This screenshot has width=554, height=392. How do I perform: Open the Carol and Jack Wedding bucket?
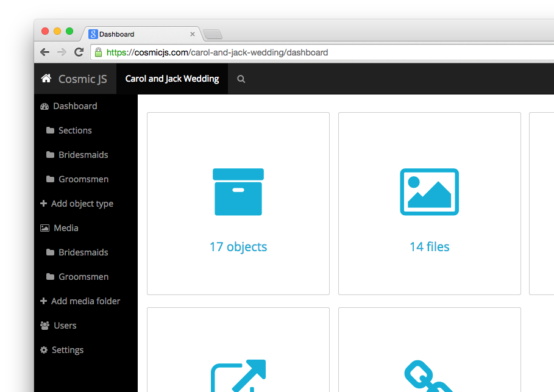[172, 79]
